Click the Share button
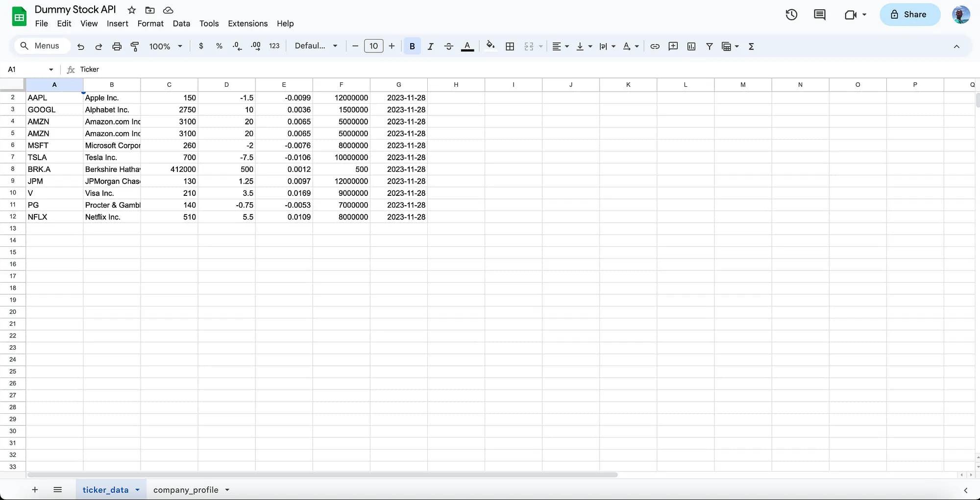 tap(910, 15)
